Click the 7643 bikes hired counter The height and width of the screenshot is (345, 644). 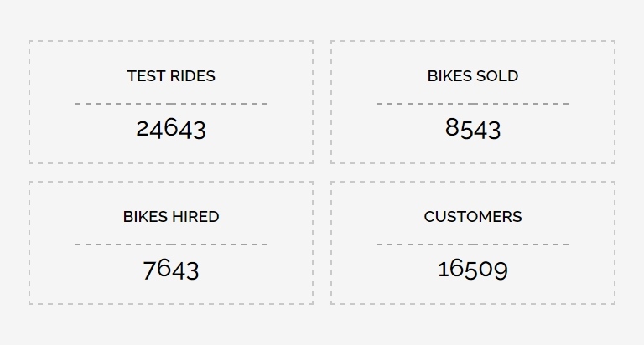(171, 270)
